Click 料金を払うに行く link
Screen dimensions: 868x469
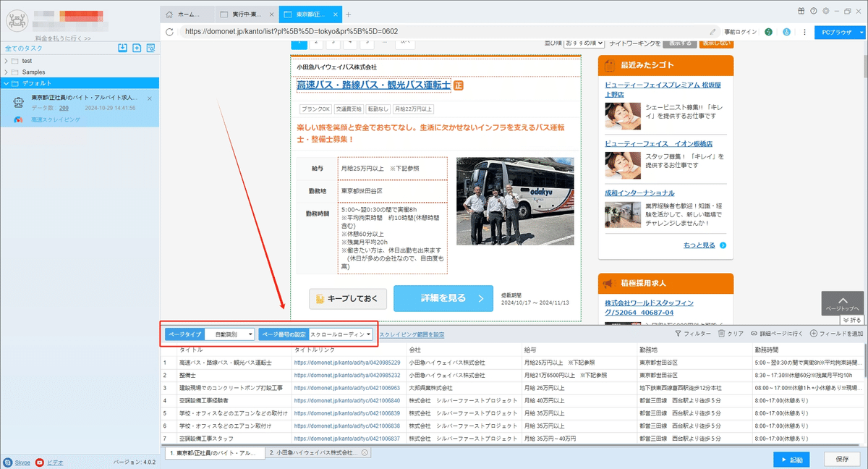point(63,38)
